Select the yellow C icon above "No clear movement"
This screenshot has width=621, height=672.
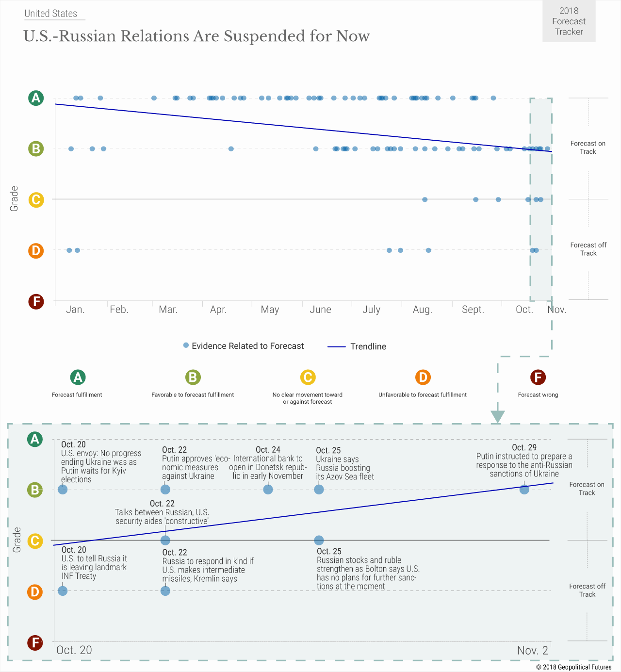308,377
